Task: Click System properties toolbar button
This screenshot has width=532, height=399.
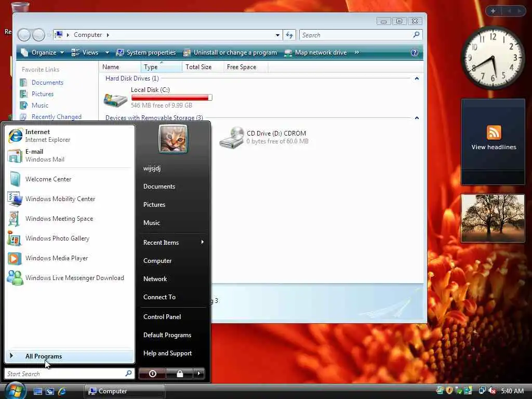Action: [146, 52]
